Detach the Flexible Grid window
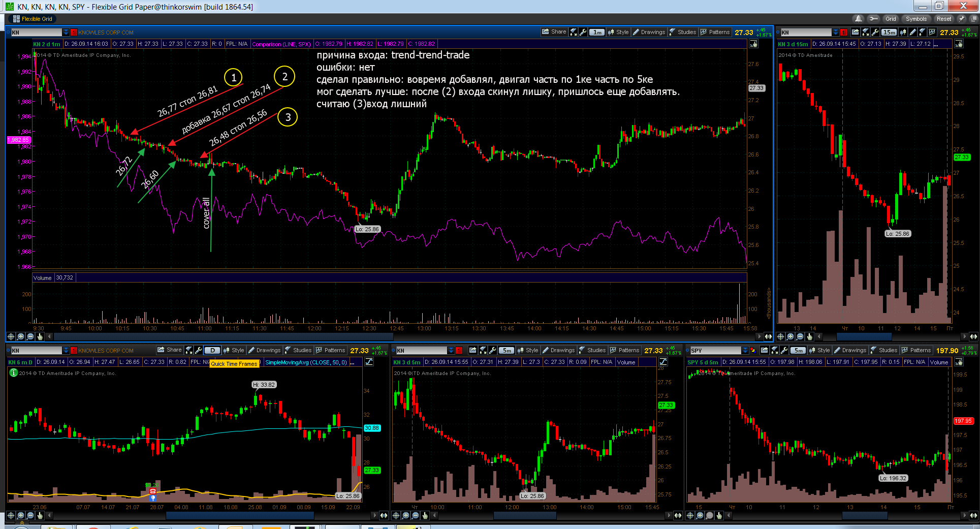Viewport: 980px width, 529px height. click(974, 19)
